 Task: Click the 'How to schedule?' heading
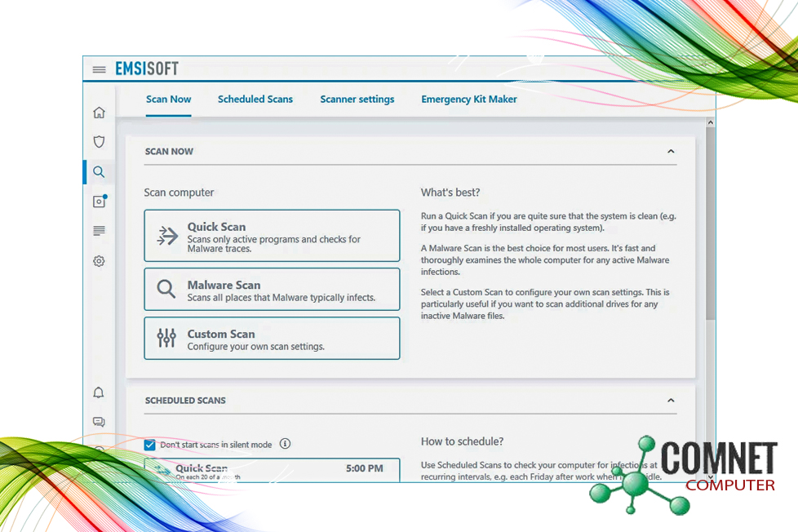(462, 441)
